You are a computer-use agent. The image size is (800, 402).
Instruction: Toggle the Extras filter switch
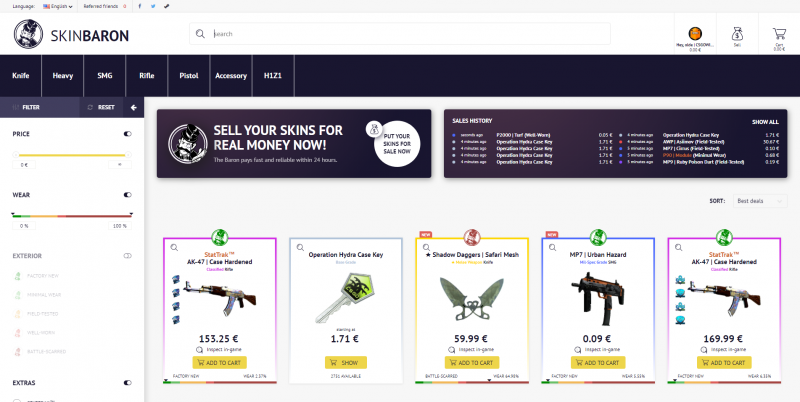tap(128, 383)
